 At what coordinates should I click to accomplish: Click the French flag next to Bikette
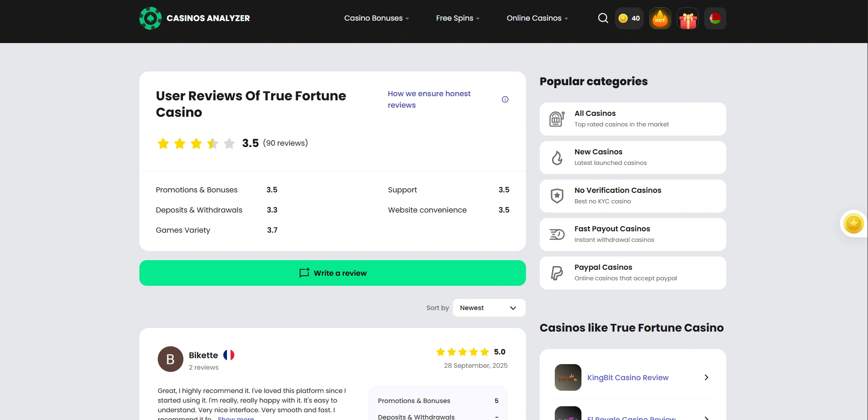(229, 355)
